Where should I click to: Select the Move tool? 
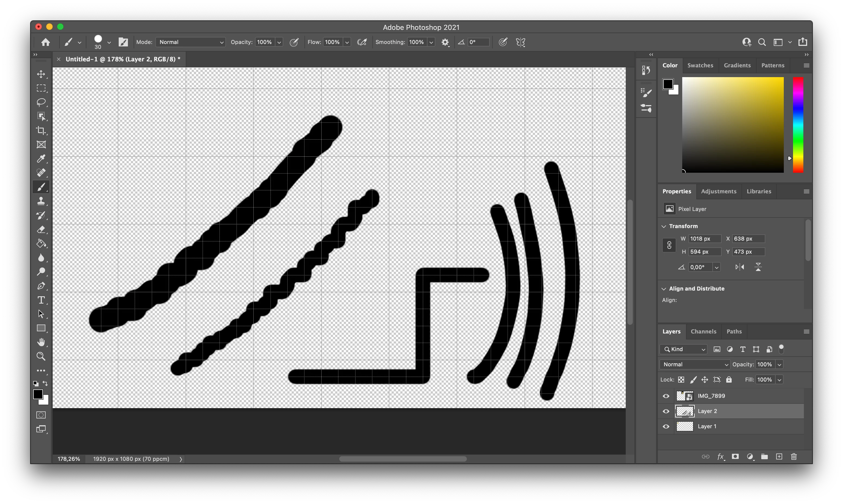tap(41, 74)
